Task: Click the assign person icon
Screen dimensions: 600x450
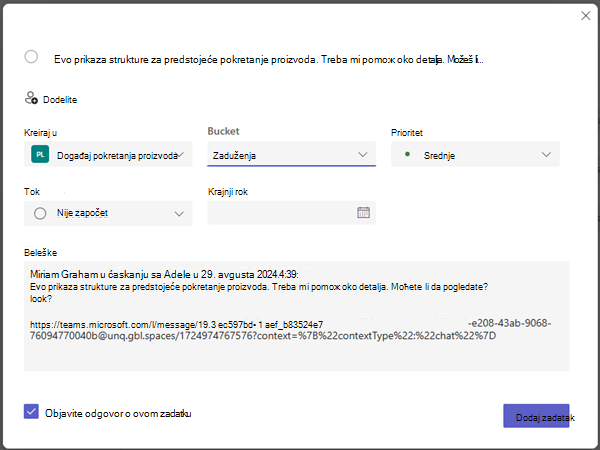Action: tap(31, 98)
